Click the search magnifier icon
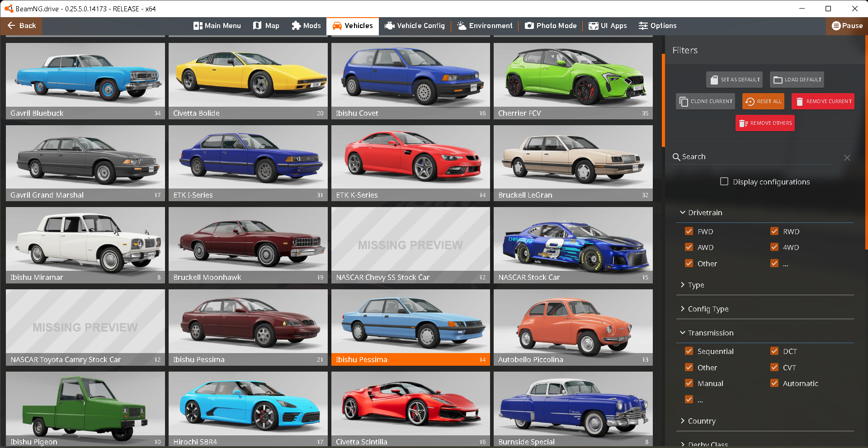Viewport: 868px width, 448px height. click(676, 157)
